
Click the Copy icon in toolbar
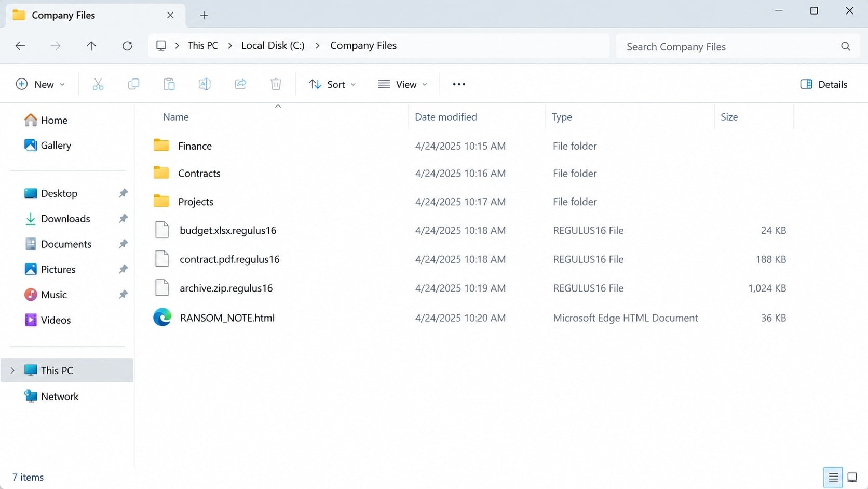click(133, 84)
